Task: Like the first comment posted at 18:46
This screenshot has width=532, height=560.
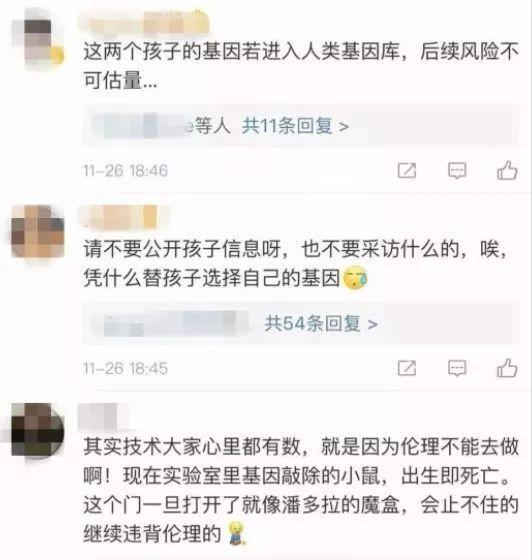Action: point(507,170)
